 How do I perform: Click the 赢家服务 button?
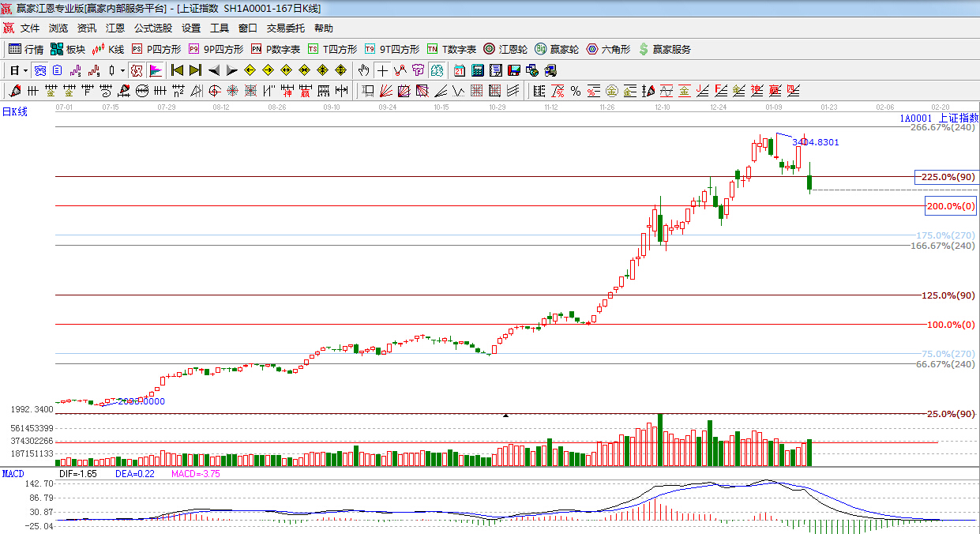(664, 49)
